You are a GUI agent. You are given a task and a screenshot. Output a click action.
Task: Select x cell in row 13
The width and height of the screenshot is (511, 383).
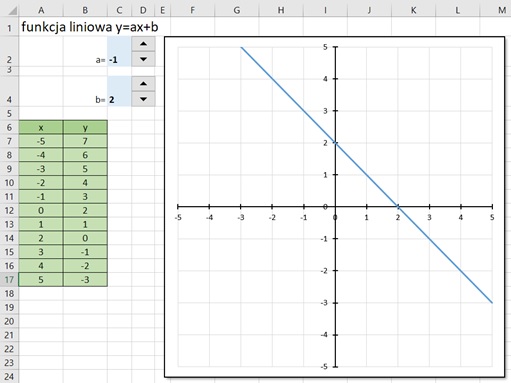pyautogui.click(x=41, y=224)
